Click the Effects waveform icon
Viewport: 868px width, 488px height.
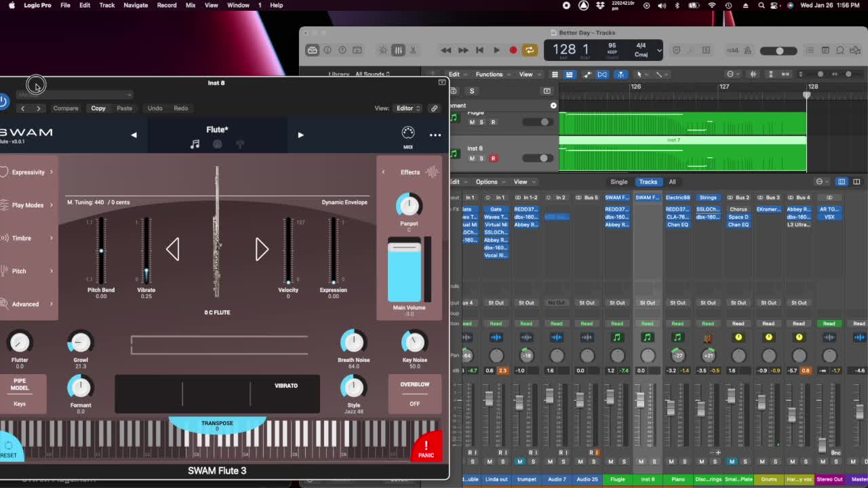(432, 172)
